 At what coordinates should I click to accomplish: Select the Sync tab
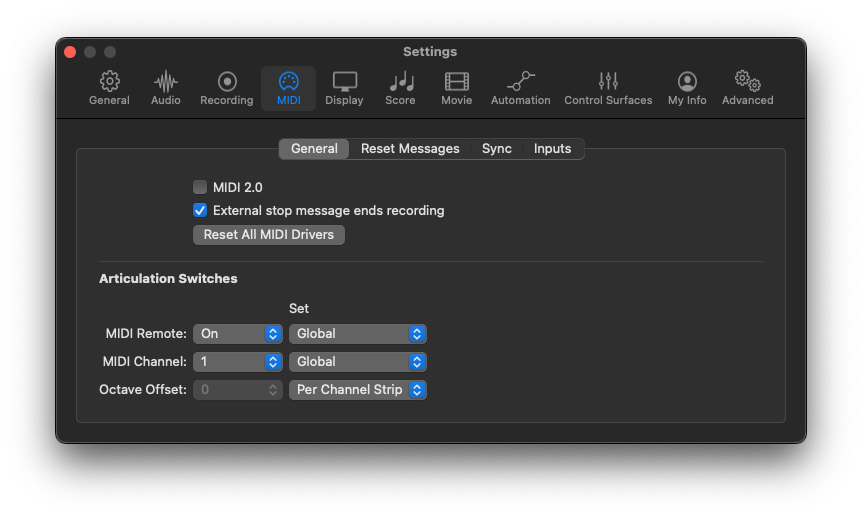pos(496,149)
